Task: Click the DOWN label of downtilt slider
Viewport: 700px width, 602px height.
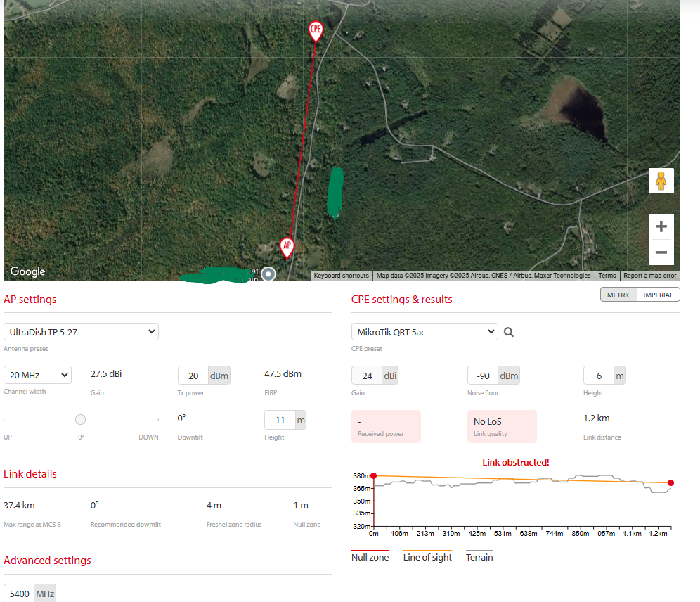Action: coord(148,437)
